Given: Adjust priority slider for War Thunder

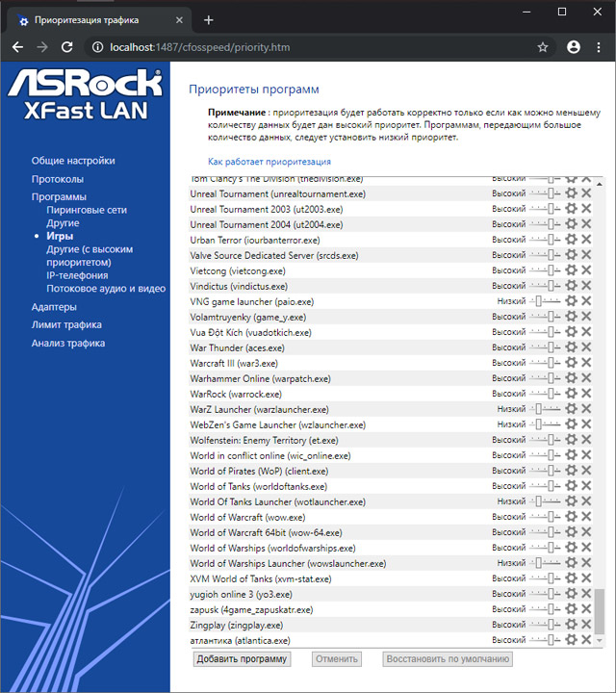Looking at the screenshot, I should [546, 347].
